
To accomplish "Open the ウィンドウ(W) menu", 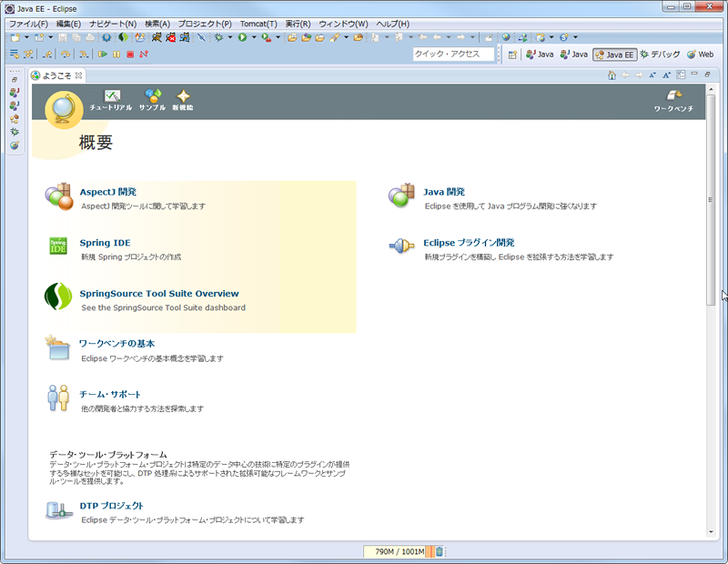I will (343, 24).
